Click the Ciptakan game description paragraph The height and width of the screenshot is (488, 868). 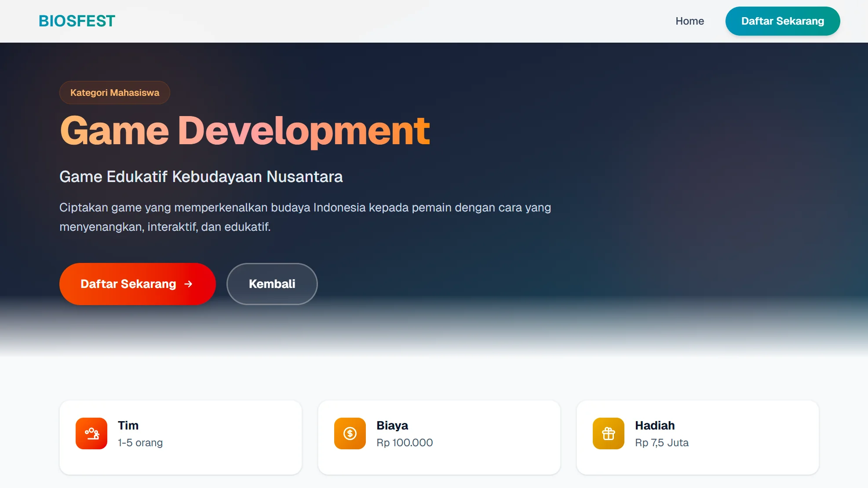[305, 217]
